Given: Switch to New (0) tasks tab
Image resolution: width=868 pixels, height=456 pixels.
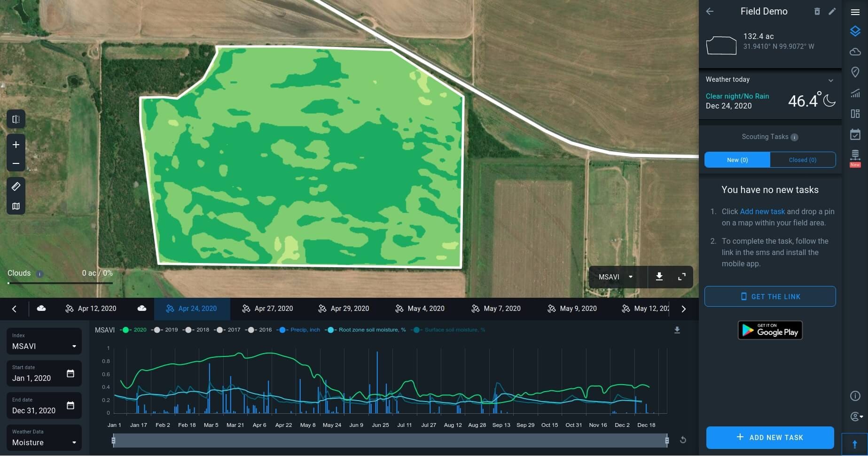Looking at the screenshot, I should point(737,160).
